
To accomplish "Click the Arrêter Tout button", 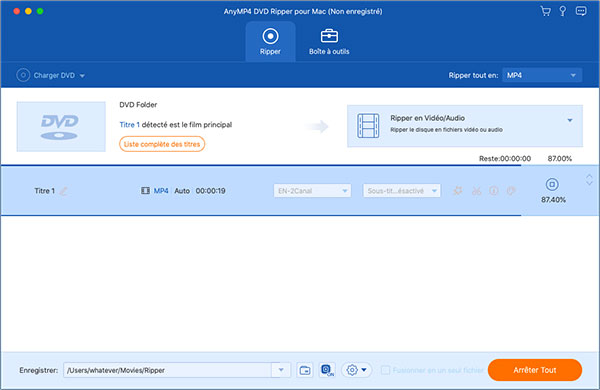I will [x=535, y=370].
